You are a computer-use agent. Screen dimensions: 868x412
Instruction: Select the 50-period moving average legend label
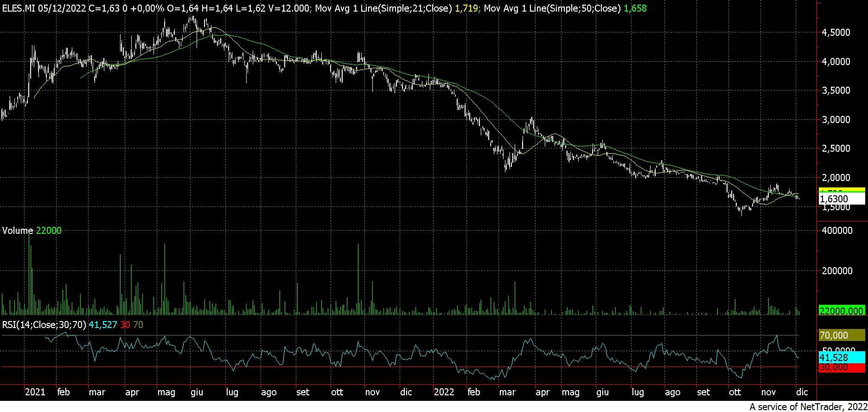coord(552,8)
